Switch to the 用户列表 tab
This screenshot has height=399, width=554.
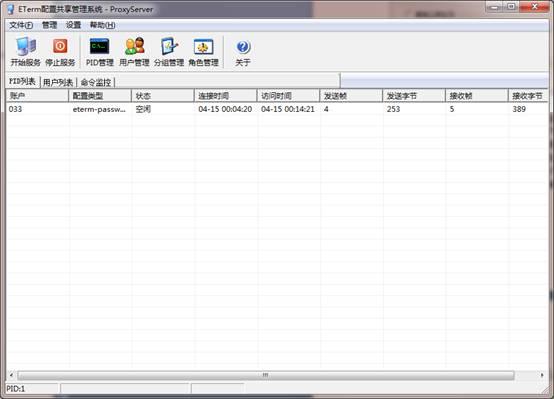coord(58,82)
